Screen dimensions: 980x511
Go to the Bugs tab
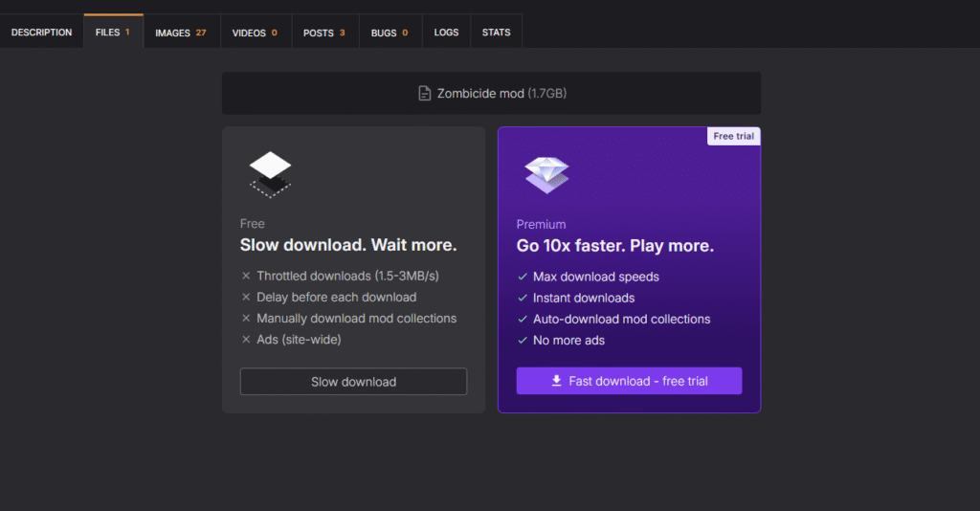[390, 33]
